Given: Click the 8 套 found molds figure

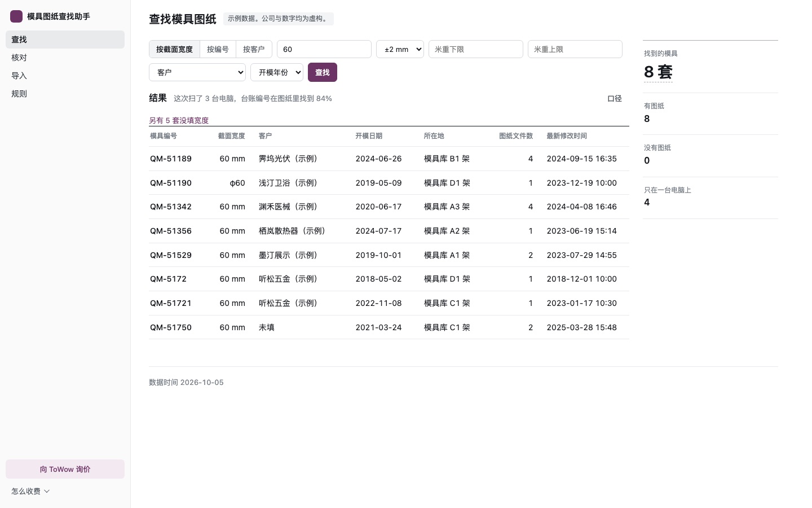Looking at the screenshot, I should pos(658,72).
